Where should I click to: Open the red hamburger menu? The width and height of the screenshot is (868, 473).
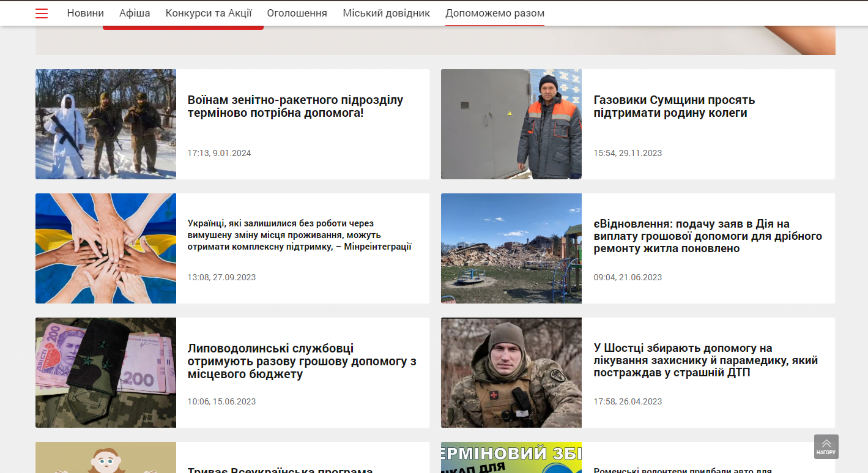coord(42,13)
